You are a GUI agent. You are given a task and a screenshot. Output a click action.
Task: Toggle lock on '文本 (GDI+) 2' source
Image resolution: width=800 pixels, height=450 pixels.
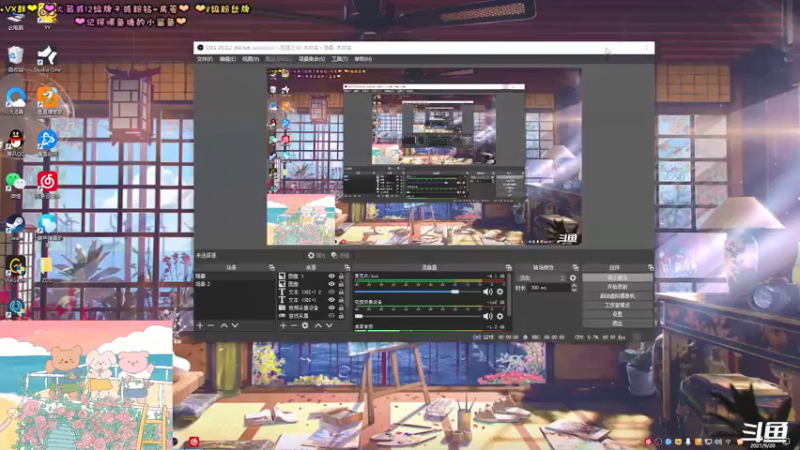point(341,292)
